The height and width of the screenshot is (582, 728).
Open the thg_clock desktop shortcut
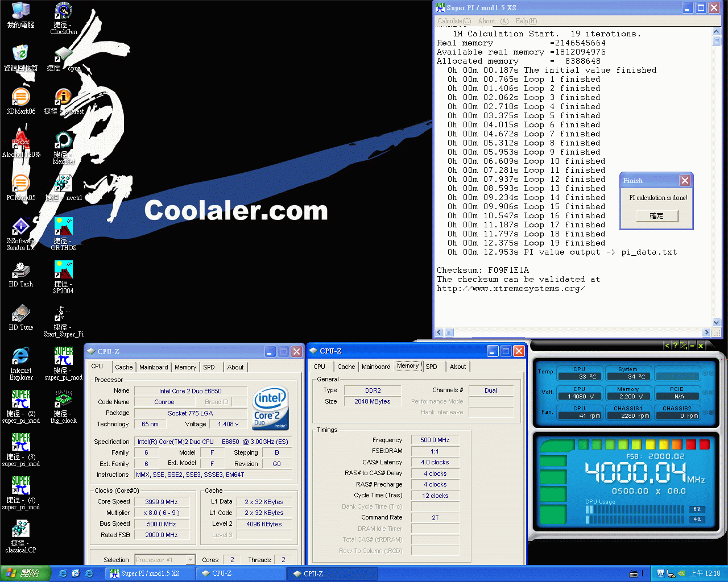(x=63, y=407)
